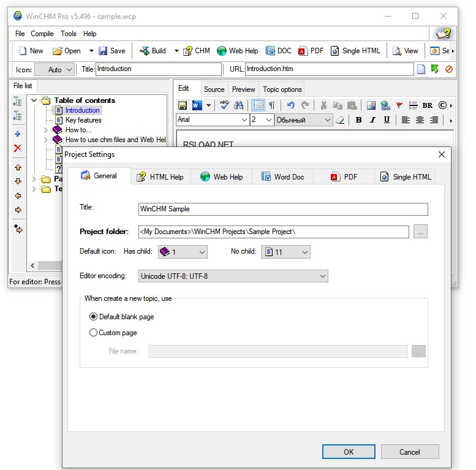Click the Project folder path field
The image size is (476, 470).
[x=273, y=232]
